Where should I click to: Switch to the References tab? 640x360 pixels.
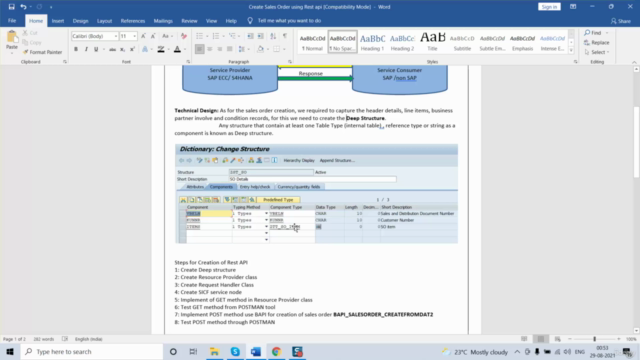pyautogui.click(x=133, y=21)
